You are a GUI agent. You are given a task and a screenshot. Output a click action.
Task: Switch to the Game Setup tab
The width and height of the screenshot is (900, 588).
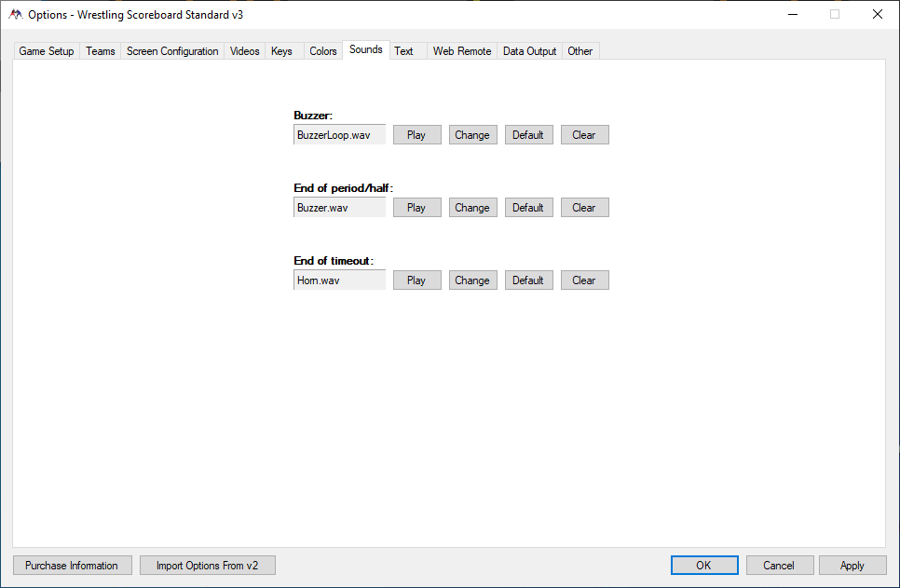(47, 51)
